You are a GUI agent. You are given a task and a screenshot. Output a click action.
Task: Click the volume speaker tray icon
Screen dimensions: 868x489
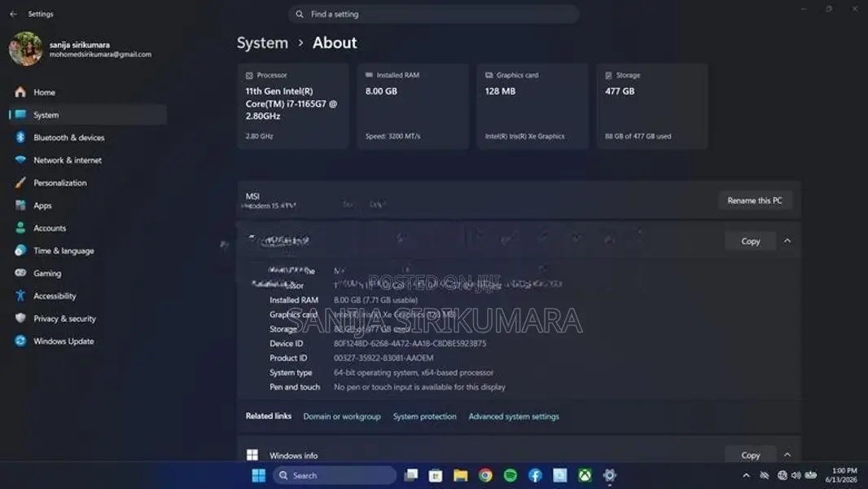click(x=796, y=475)
